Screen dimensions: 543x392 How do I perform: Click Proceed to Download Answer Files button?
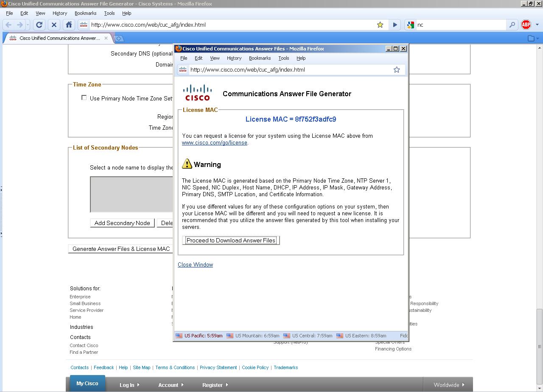[x=231, y=240]
